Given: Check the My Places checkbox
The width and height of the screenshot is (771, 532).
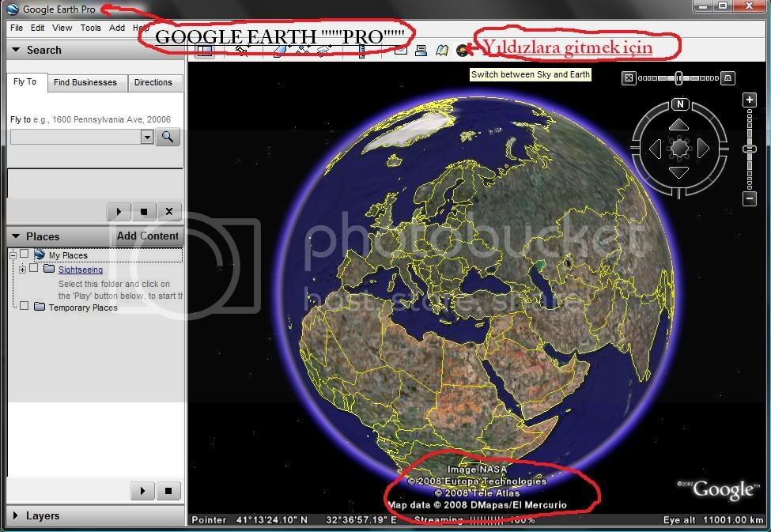Looking at the screenshot, I should tap(24, 255).
